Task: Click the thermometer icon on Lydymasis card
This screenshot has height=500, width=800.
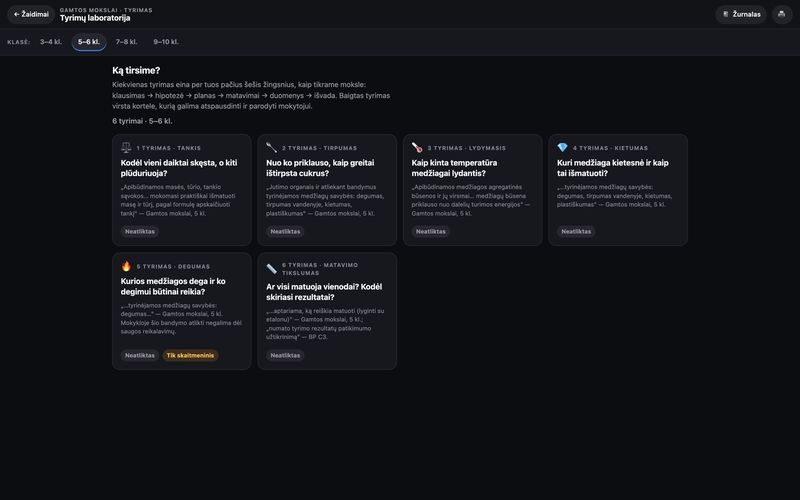Action: tap(417, 147)
